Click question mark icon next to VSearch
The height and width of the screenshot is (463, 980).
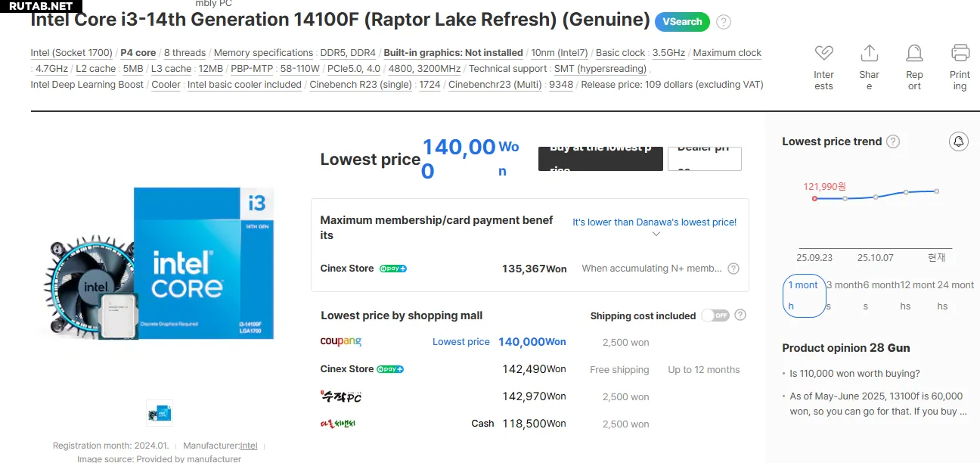tap(724, 22)
